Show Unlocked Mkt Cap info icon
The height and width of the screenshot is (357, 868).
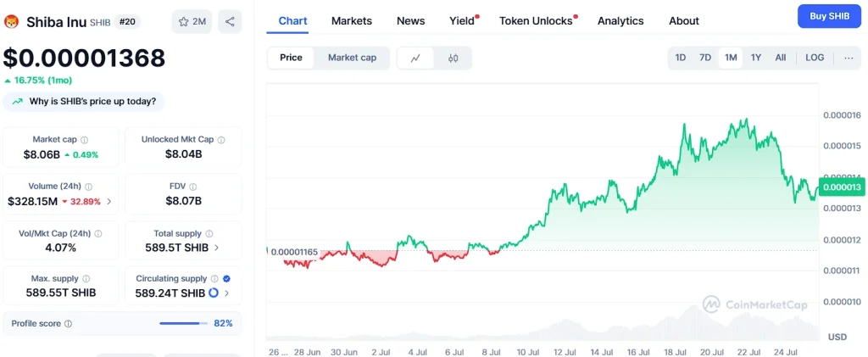point(221,140)
